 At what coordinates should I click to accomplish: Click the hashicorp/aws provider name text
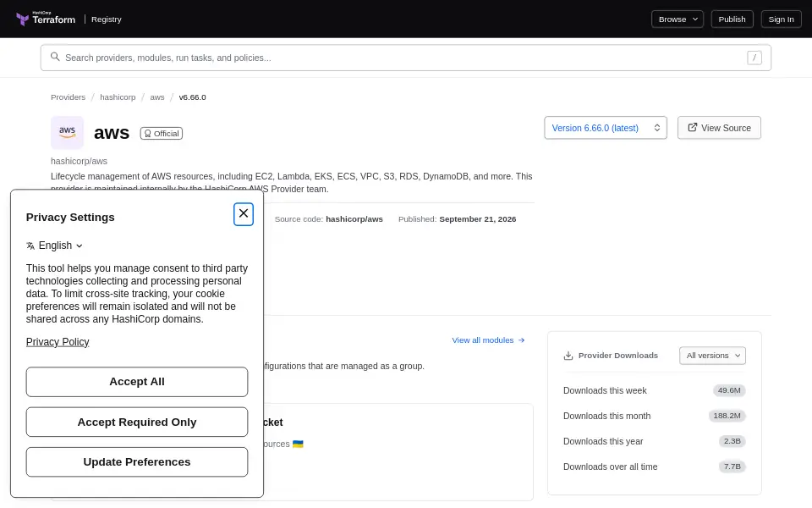pos(79,161)
